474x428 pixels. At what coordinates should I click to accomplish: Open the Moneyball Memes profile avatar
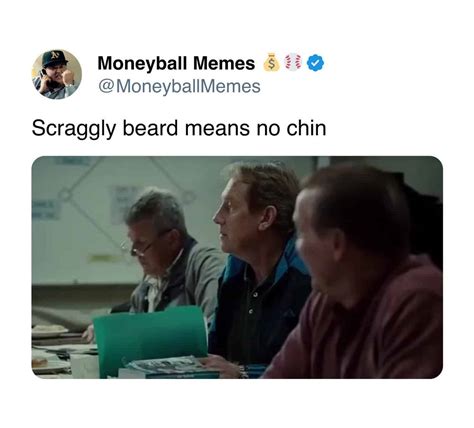pyautogui.click(x=57, y=74)
